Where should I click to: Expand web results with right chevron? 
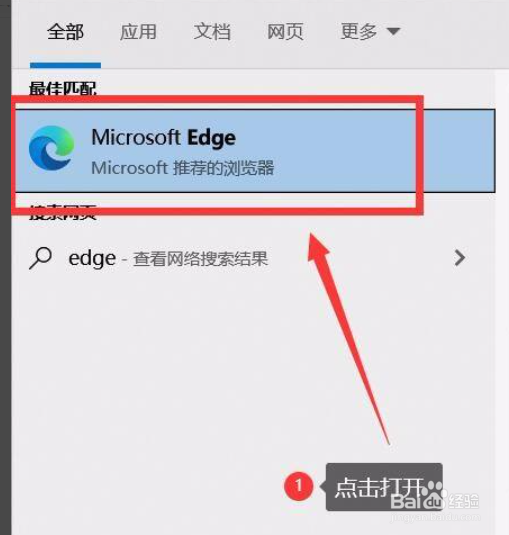pyautogui.click(x=460, y=258)
